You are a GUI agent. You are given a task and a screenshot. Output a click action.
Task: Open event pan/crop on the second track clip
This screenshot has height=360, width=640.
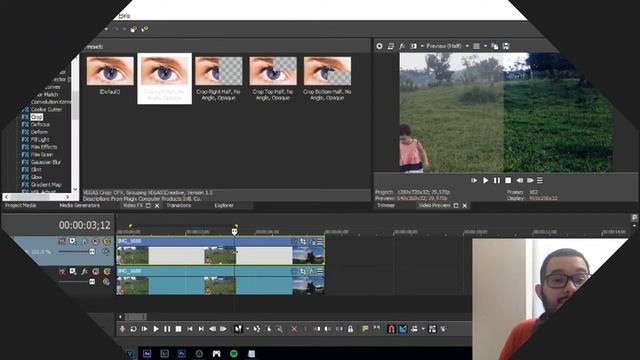(303, 271)
